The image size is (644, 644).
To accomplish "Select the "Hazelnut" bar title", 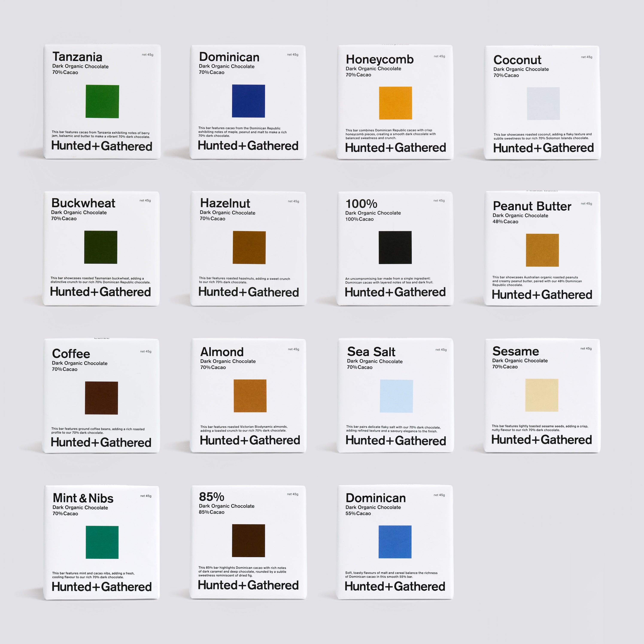I will click(x=225, y=203).
